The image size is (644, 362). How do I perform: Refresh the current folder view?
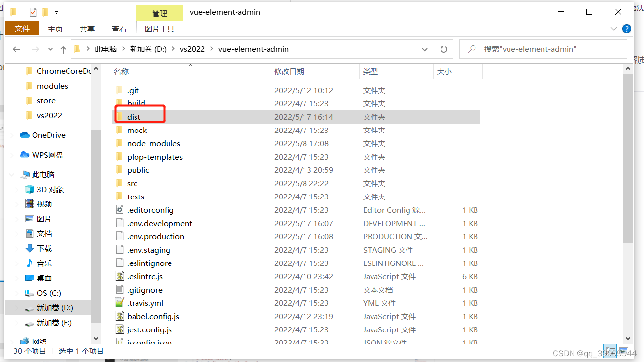coord(443,49)
